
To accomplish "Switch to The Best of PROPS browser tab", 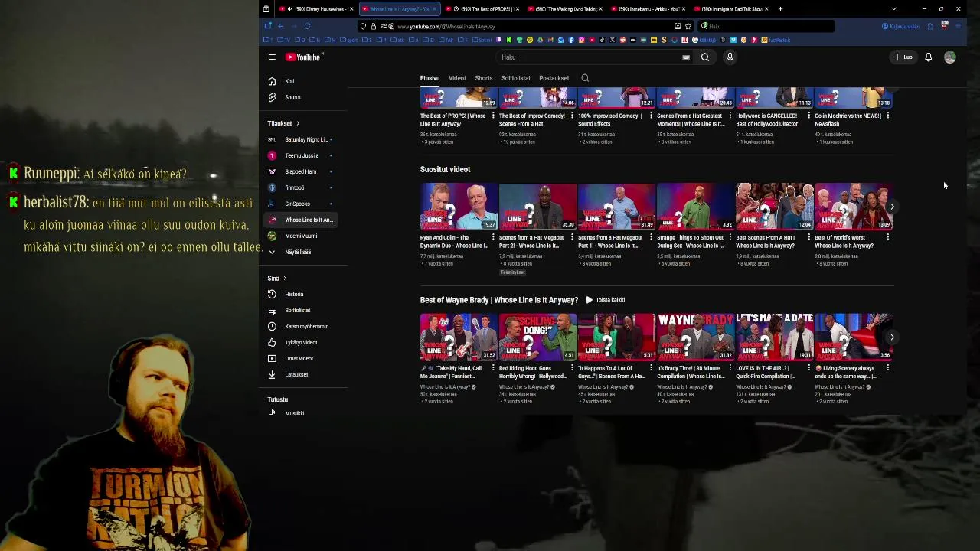I will pyautogui.click(x=482, y=9).
